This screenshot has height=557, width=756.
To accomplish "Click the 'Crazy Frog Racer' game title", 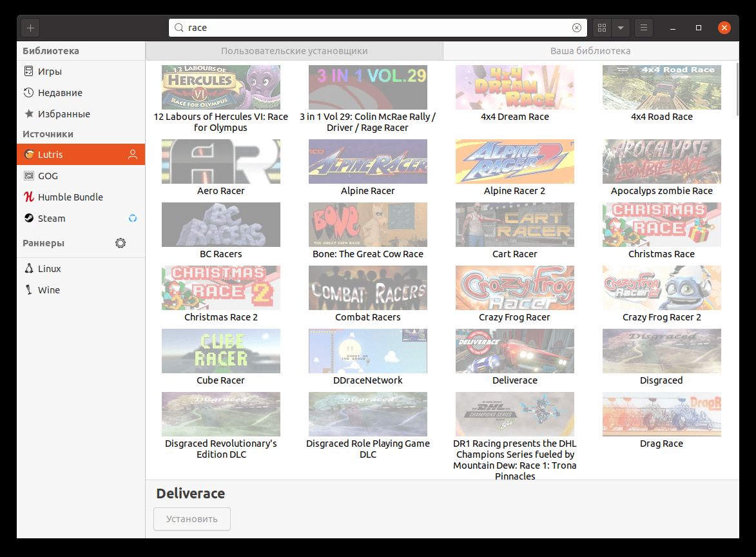I will (514, 317).
